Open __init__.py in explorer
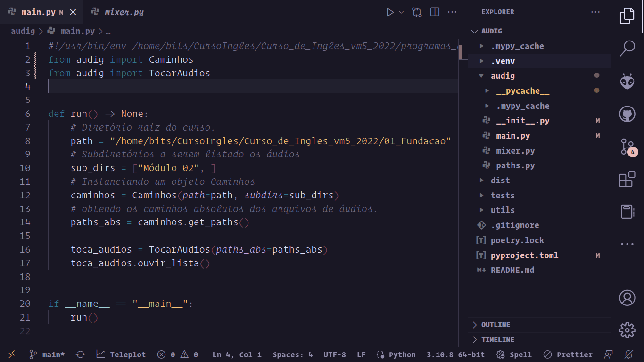This screenshot has height=362, width=644. [539, 121]
